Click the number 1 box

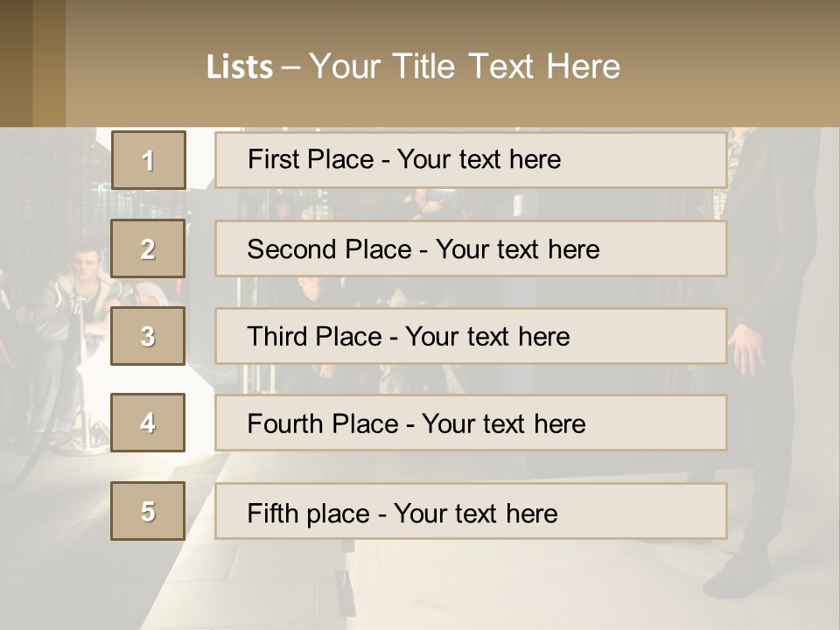(149, 160)
